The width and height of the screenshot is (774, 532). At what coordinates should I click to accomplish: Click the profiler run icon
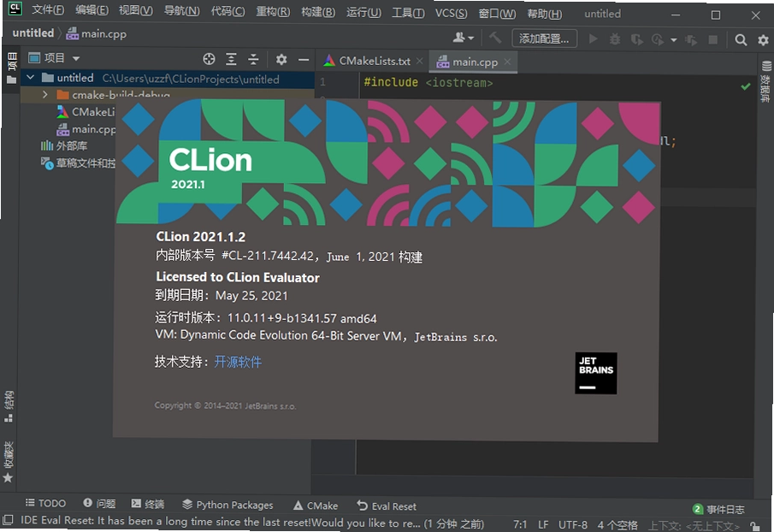[x=658, y=39]
